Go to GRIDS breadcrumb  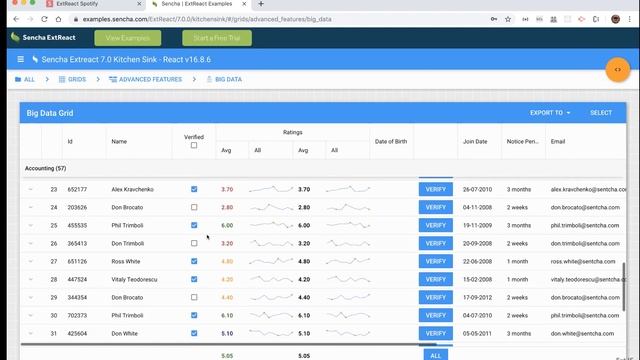coord(72,79)
